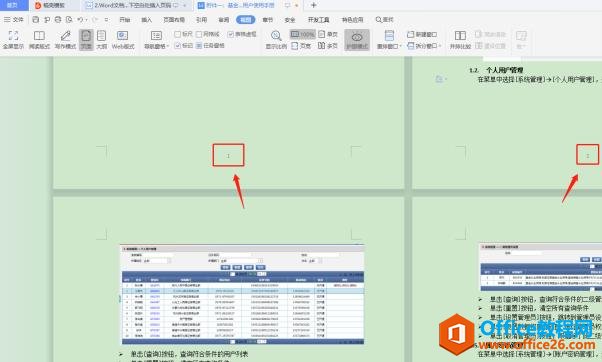Image resolution: width=602 pixels, height=362 pixels.
Task: Select the 页面 page view icon
Action: click(x=86, y=40)
